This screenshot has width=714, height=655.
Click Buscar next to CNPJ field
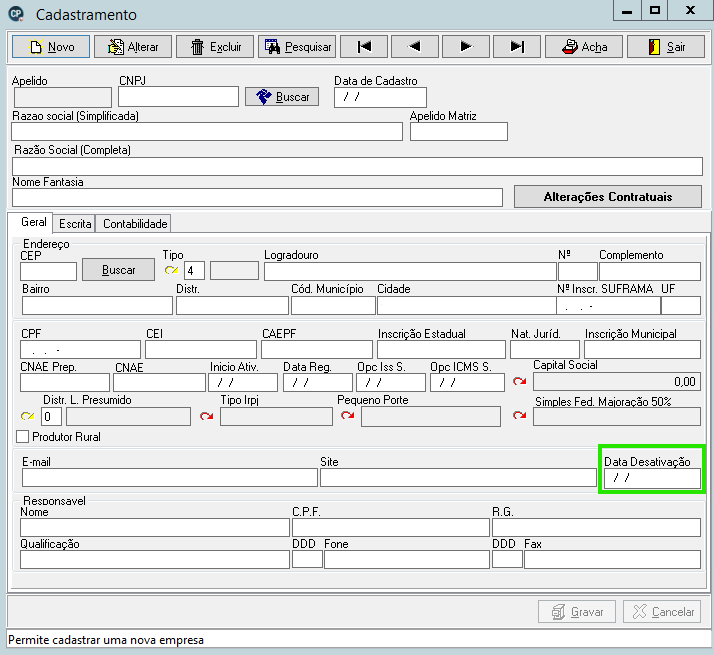(x=282, y=97)
